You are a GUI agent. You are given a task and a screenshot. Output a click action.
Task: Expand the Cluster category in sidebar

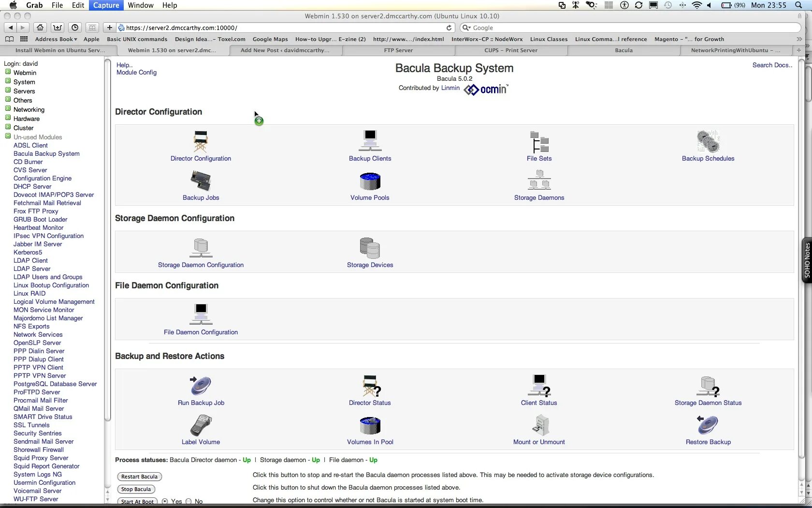[8, 127]
